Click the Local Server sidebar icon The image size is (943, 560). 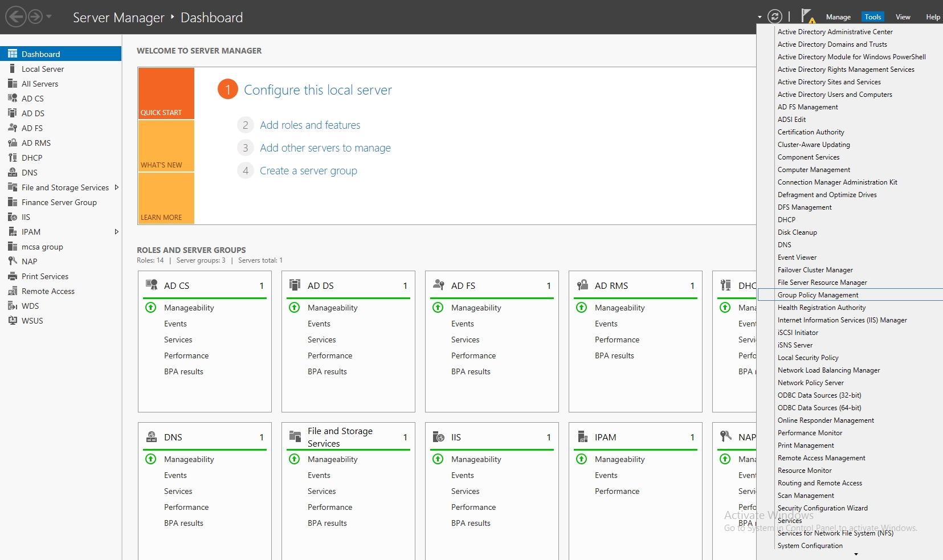click(x=13, y=68)
